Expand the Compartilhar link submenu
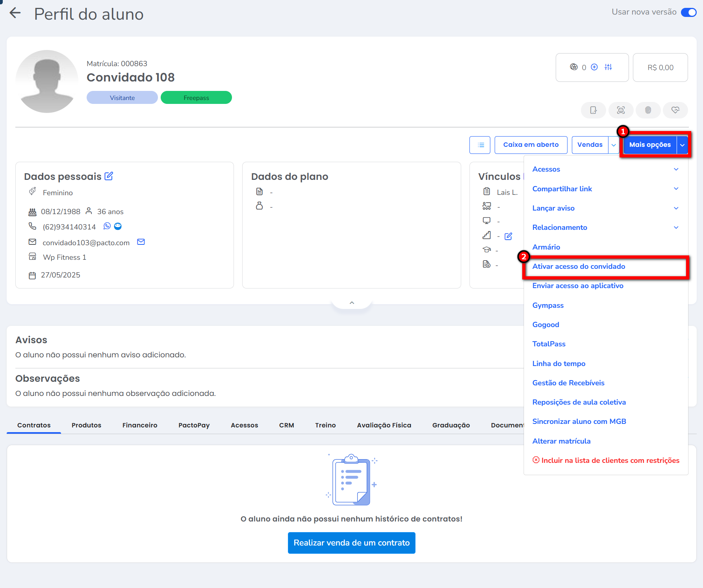 point(676,189)
